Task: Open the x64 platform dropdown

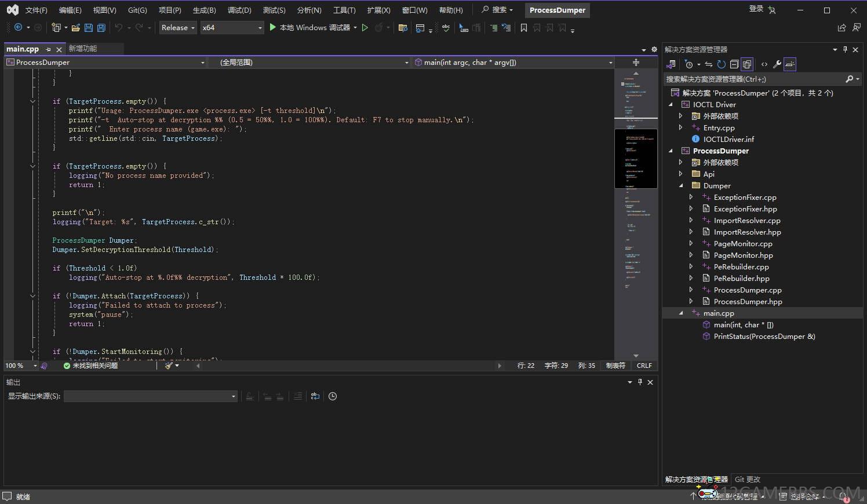Action: tap(232, 28)
